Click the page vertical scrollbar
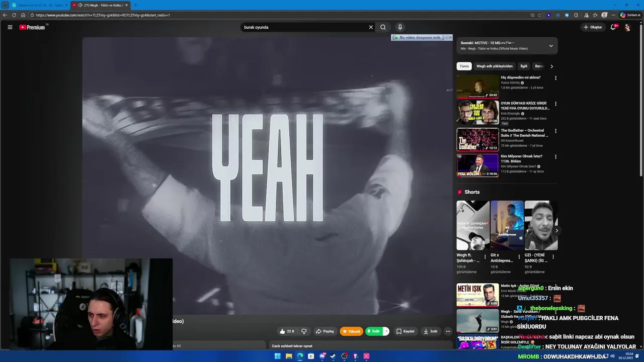 [641, 101]
